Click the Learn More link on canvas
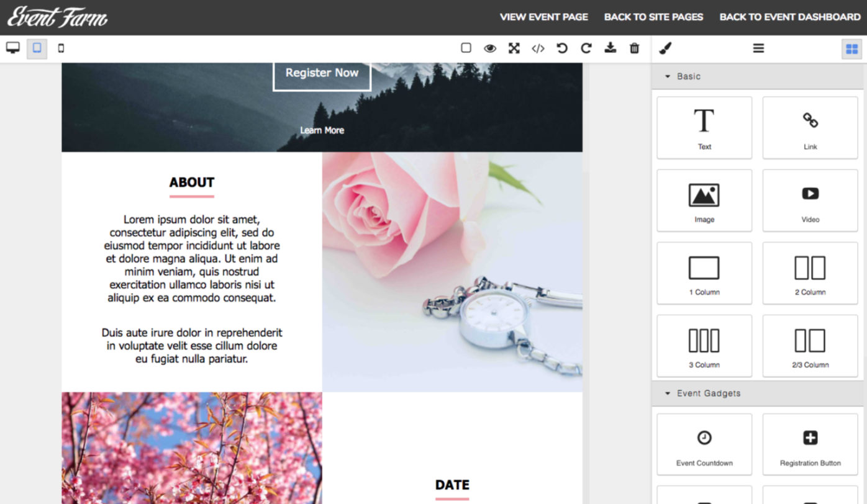 coord(322,130)
